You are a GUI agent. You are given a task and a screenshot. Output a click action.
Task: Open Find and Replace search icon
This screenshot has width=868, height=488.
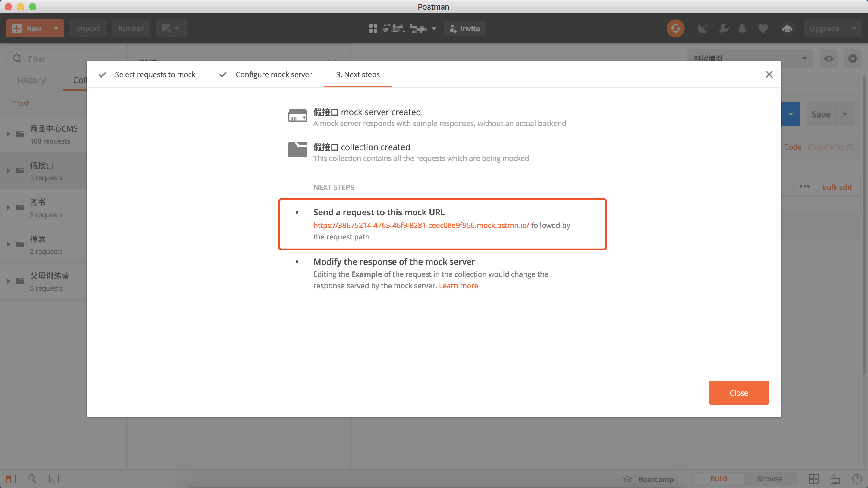(x=32, y=479)
